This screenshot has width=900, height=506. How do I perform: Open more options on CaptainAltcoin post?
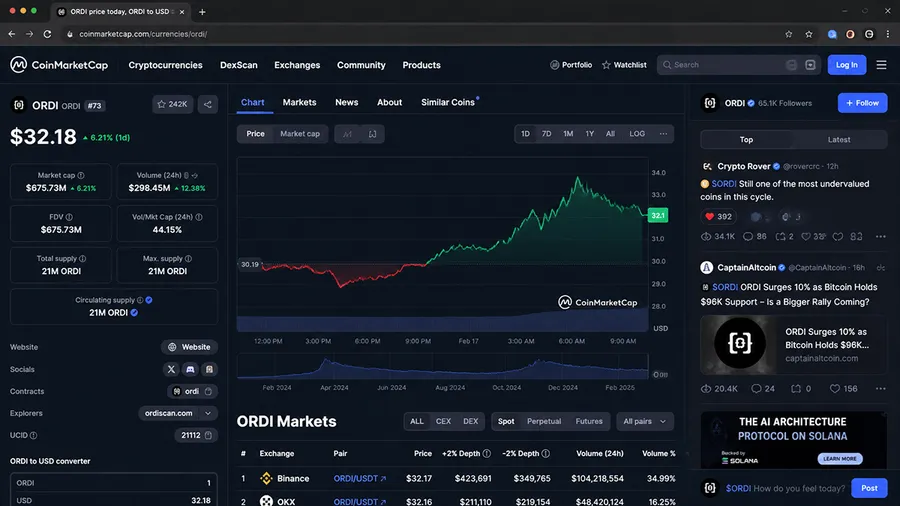coord(880,388)
